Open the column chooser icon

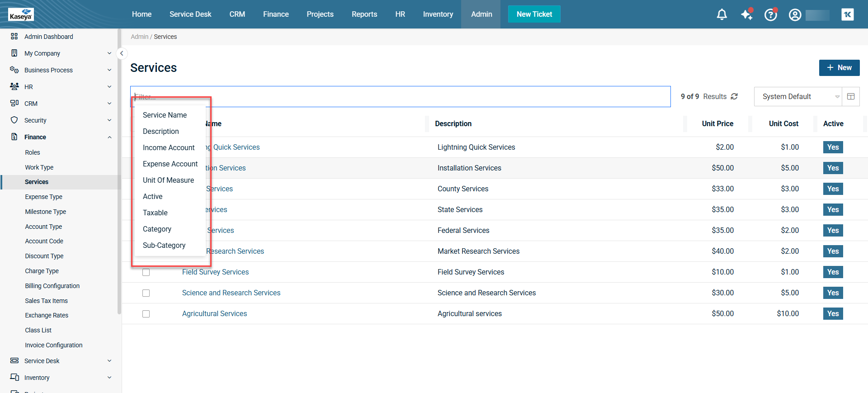pos(850,96)
